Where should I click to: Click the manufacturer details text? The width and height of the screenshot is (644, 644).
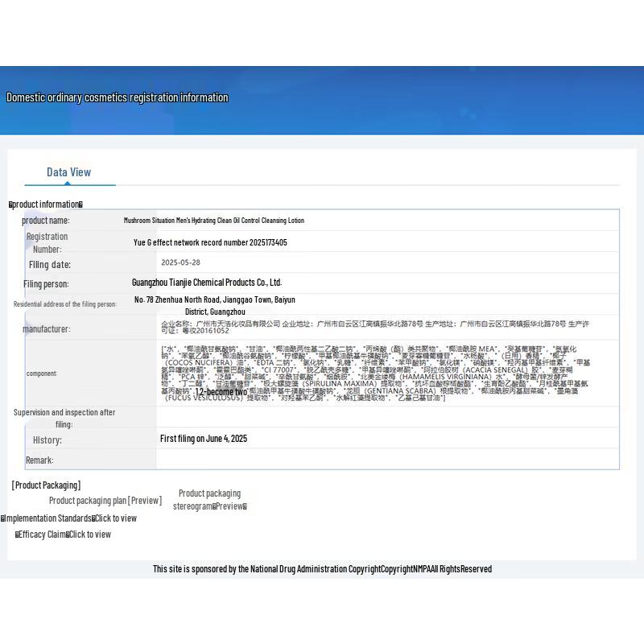[375, 327]
